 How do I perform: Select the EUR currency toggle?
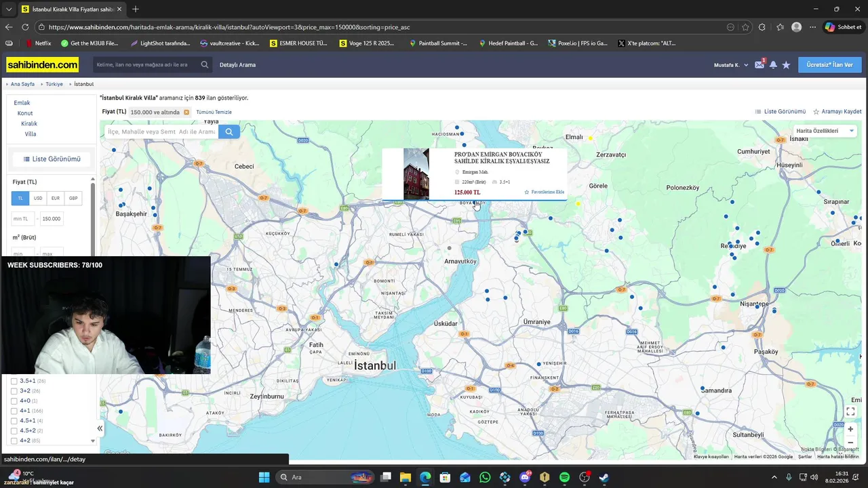click(x=56, y=199)
